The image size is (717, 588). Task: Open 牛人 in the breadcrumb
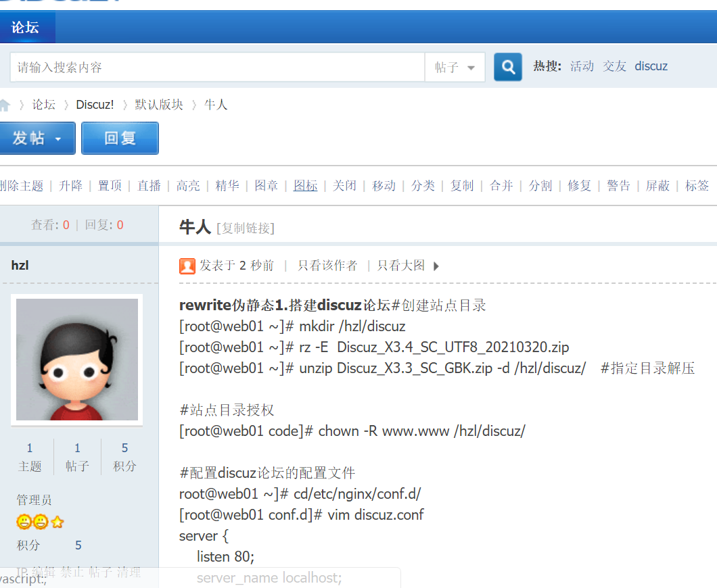tap(216, 105)
